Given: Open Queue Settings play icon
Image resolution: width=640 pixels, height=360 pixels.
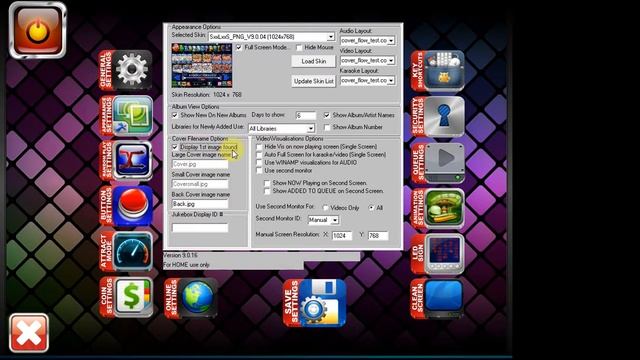Looking at the screenshot, I should coord(438,163).
